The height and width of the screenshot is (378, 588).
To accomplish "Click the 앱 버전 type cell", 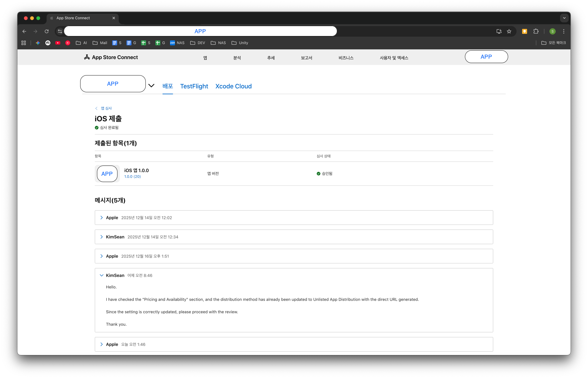I will (x=213, y=174).
